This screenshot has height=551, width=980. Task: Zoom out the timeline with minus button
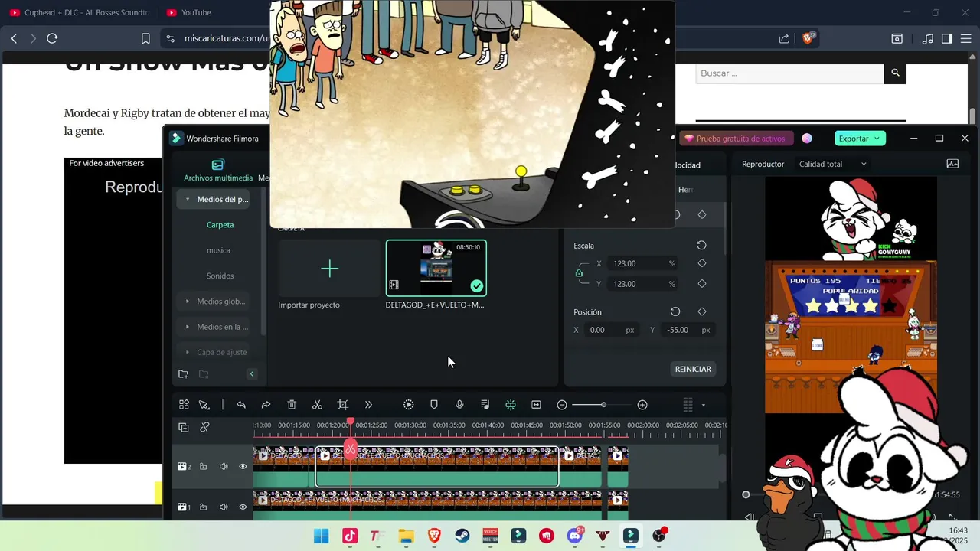click(x=562, y=405)
